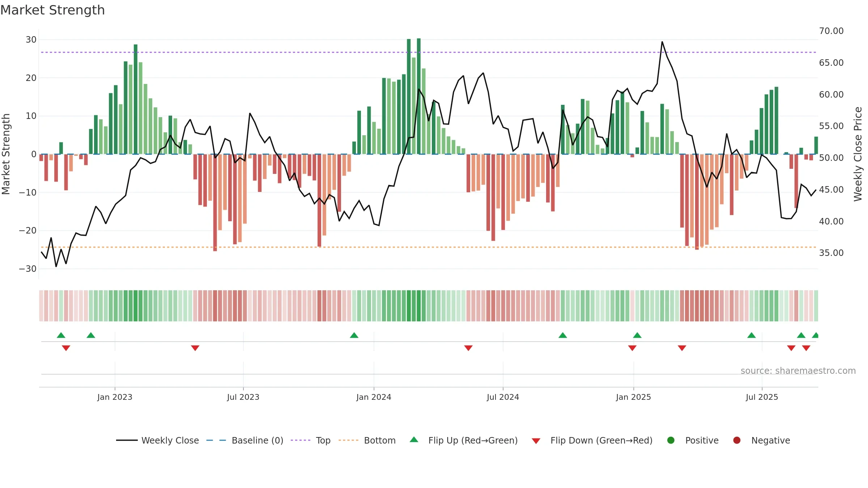Image resolution: width=868 pixels, height=488 pixels.
Task: Click the green Flip Up legend triangle
Action: tap(414, 440)
